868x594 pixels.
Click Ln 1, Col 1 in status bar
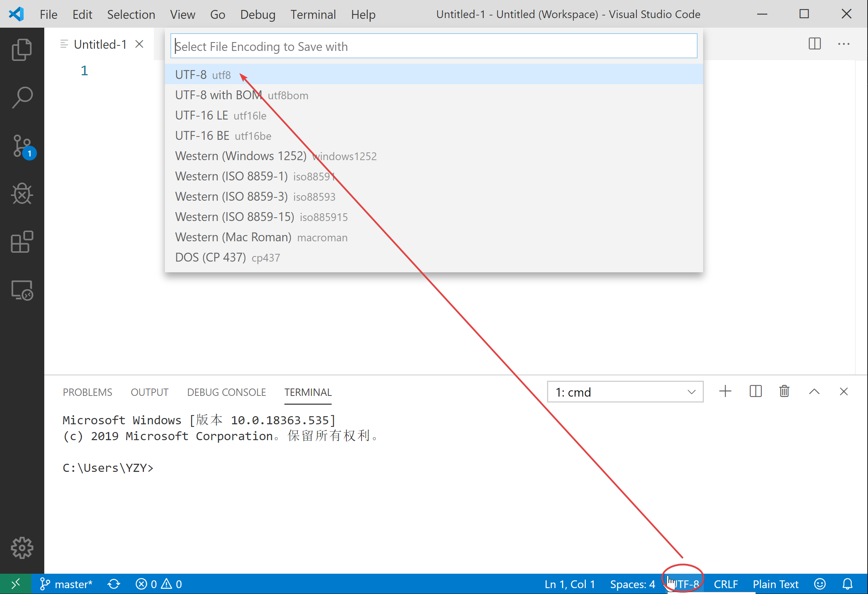click(570, 584)
